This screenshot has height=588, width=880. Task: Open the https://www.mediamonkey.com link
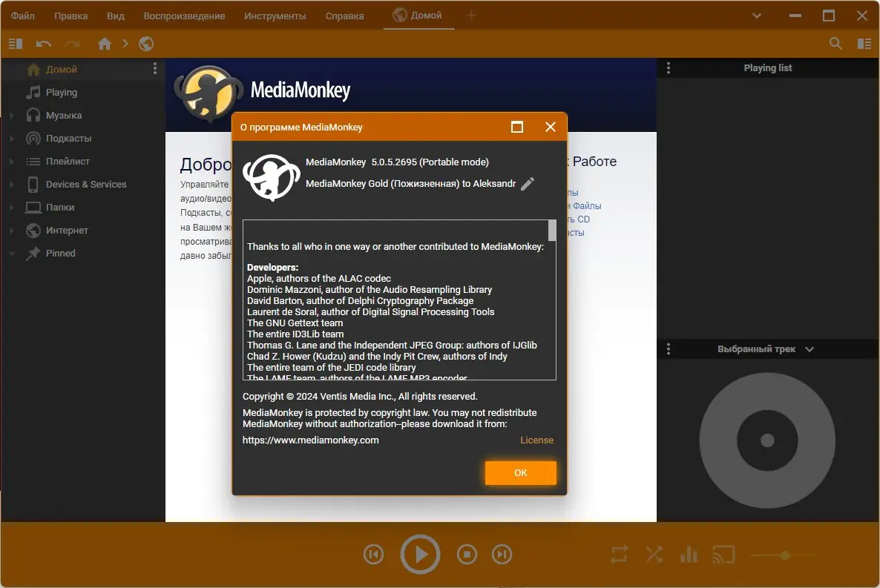click(310, 440)
